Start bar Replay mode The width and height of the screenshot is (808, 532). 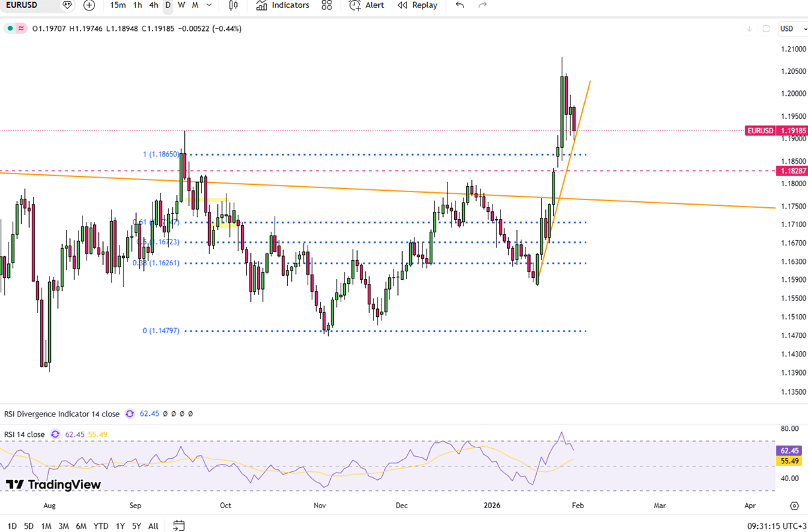click(x=417, y=5)
